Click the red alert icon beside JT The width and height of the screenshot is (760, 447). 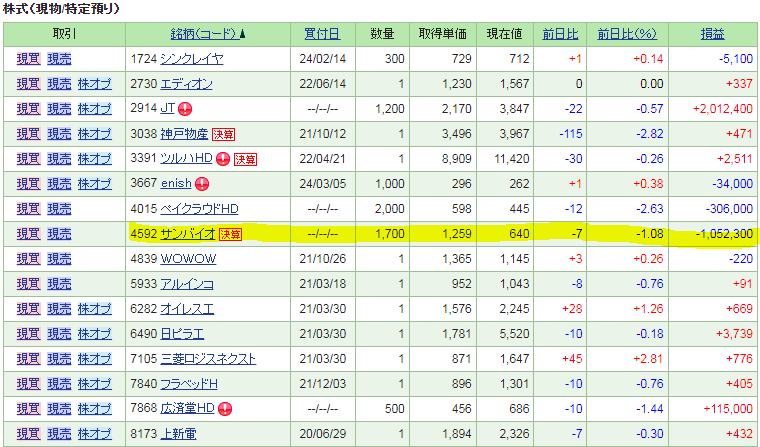coord(185,109)
